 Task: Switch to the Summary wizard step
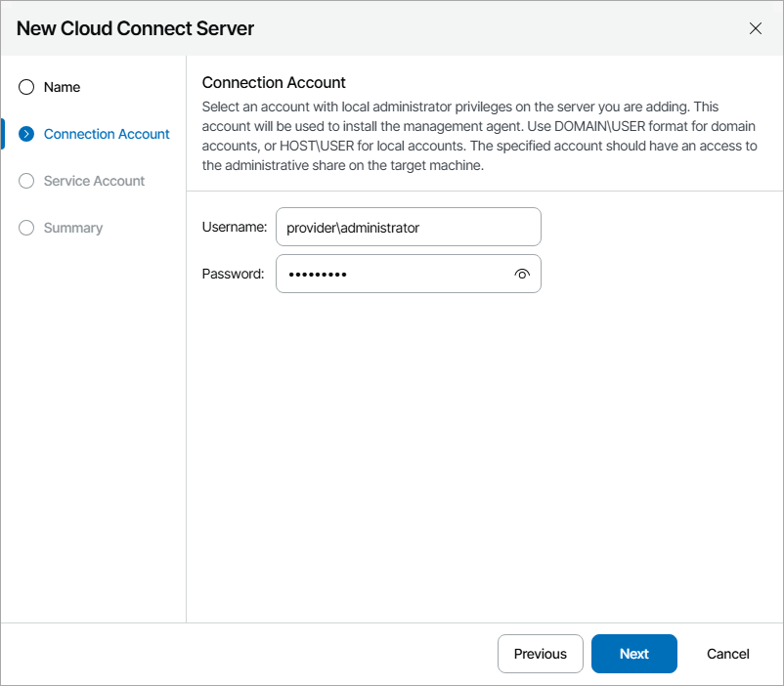(75, 228)
